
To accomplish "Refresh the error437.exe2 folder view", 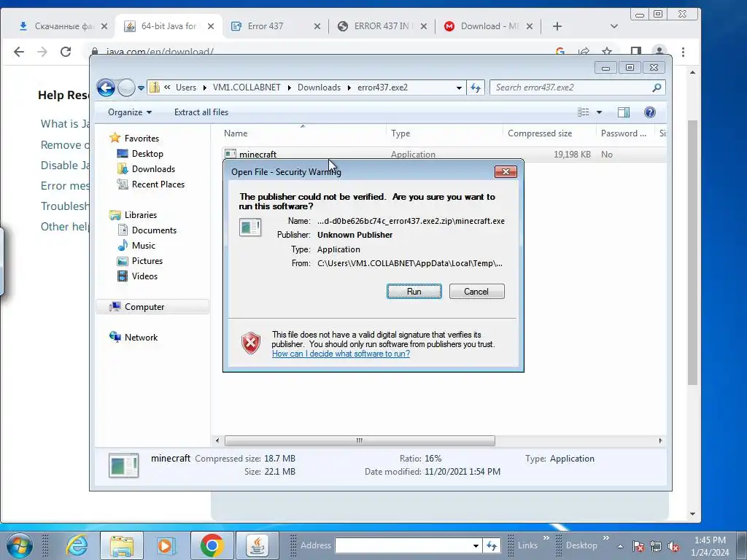I will coord(476,87).
